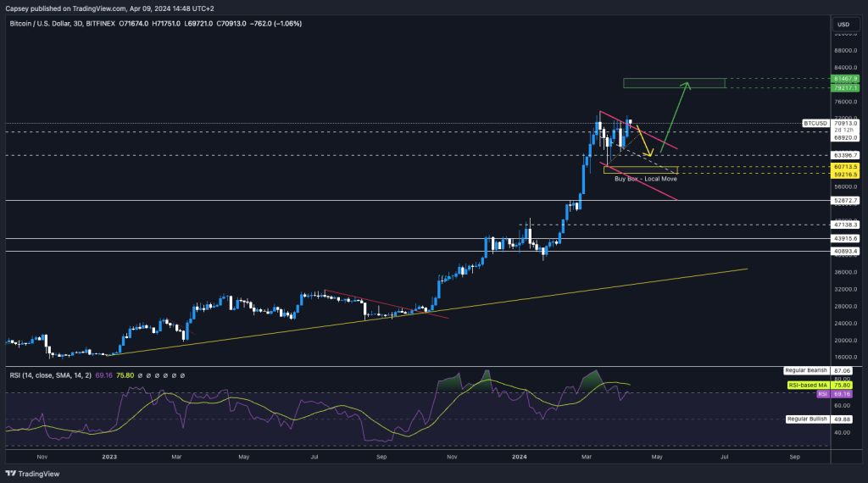Click the Regular Bearish RSI label

point(806,370)
